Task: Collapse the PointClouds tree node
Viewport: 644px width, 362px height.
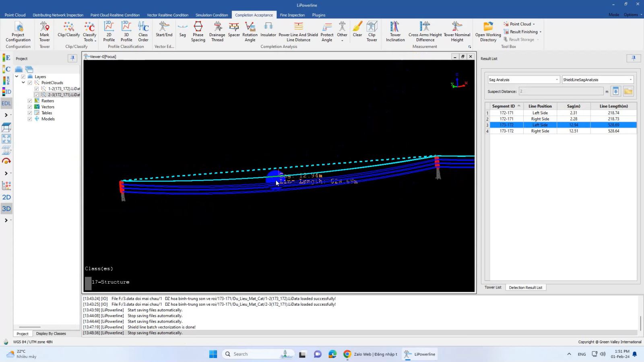Action: [23, 82]
